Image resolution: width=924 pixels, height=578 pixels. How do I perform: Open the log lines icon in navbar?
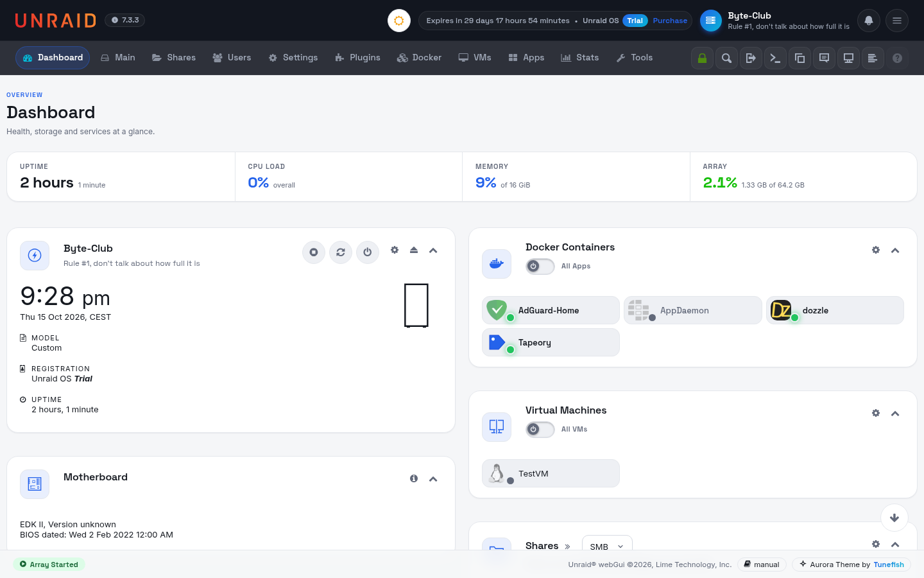tap(873, 58)
